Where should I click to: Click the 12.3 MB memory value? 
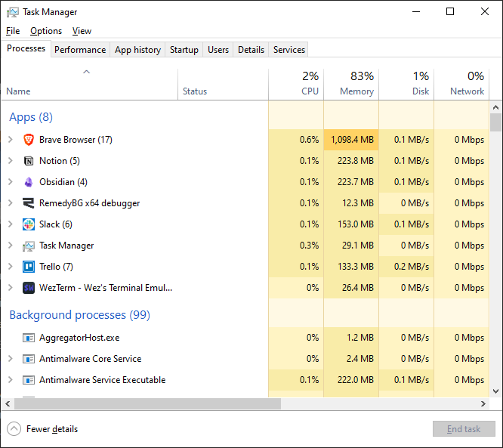[x=358, y=203]
